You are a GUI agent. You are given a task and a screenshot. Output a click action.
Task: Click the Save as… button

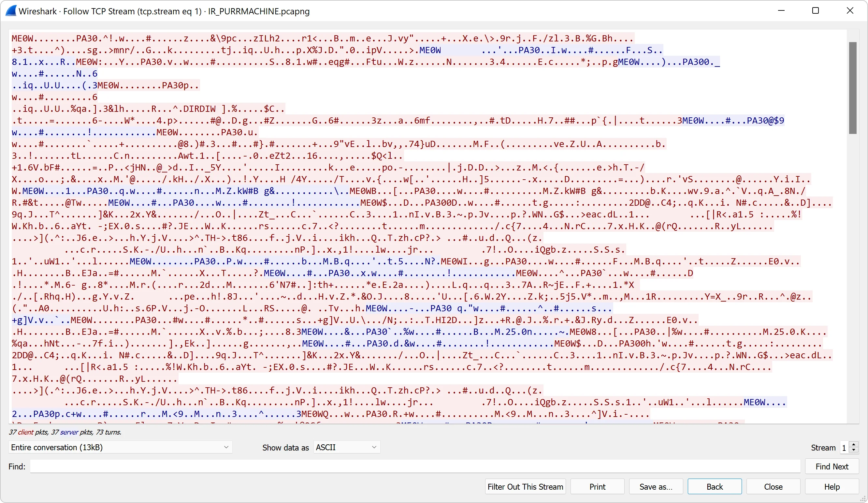coord(656,486)
